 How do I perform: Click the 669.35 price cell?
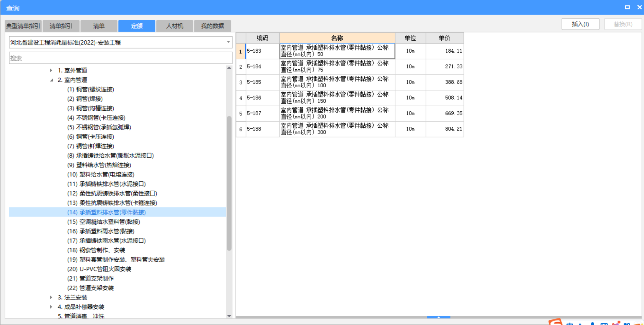coord(445,113)
